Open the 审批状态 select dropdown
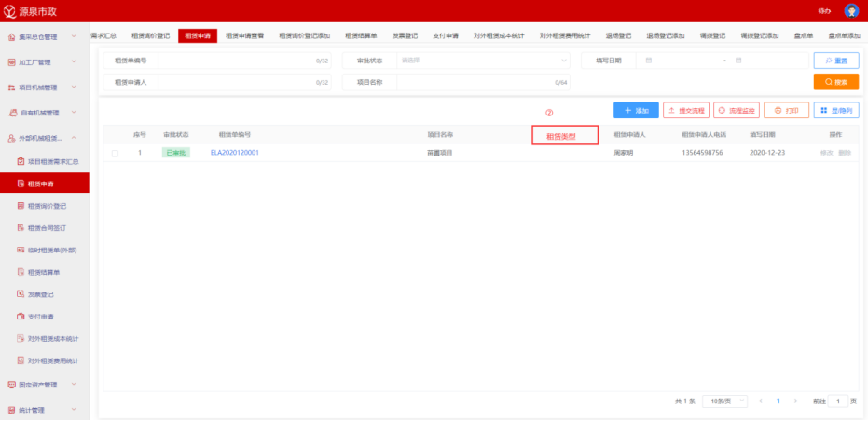 [x=481, y=61]
